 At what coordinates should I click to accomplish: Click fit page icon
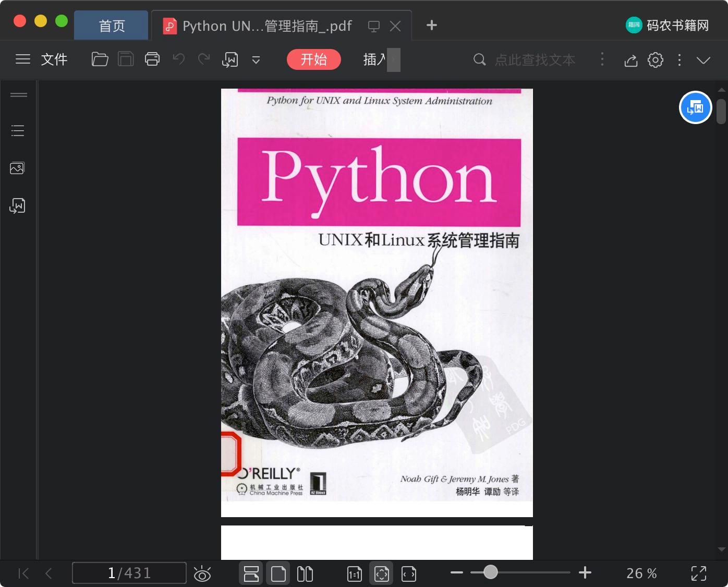382,573
